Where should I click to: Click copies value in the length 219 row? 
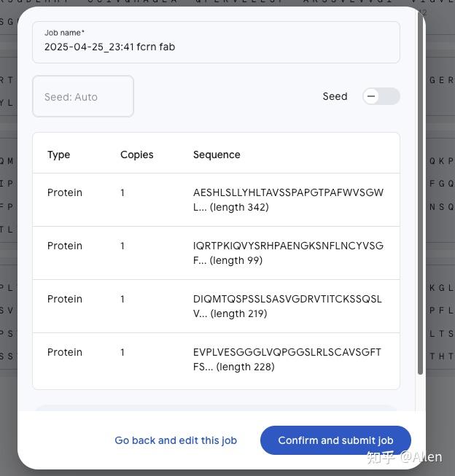[x=122, y=299]
